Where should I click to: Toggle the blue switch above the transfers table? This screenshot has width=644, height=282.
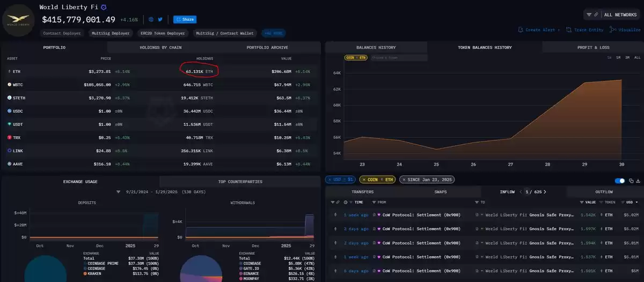620,181
